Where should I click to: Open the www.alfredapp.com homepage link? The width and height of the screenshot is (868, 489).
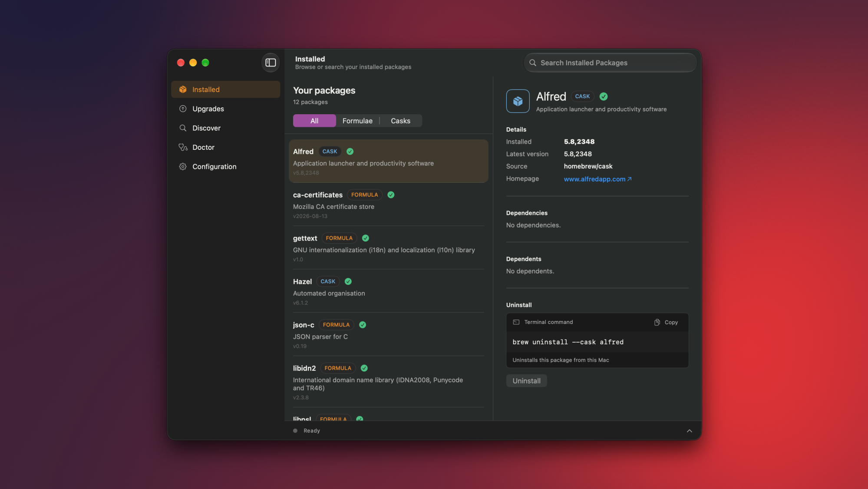pyautogui.click(x=597, y=179)
